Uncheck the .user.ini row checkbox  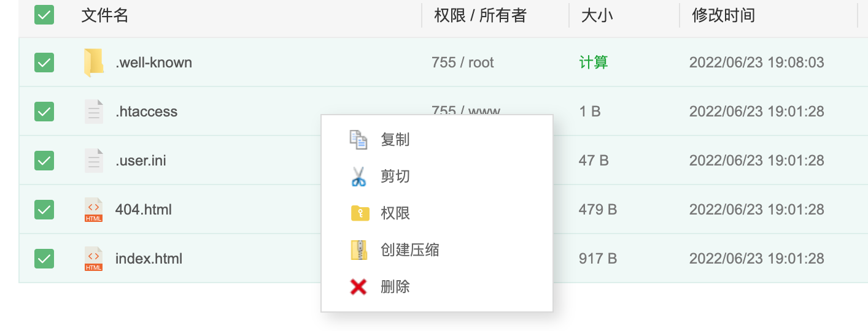[44, 161]
